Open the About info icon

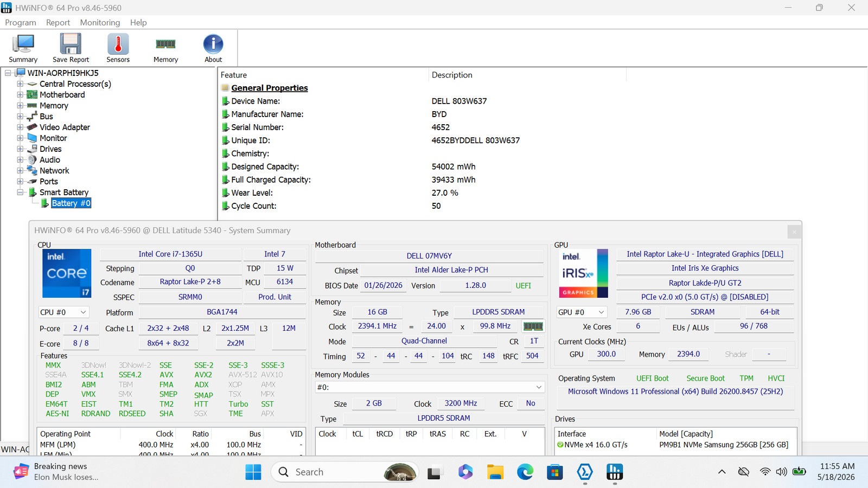pyautogui.click(x=213, y=48)
